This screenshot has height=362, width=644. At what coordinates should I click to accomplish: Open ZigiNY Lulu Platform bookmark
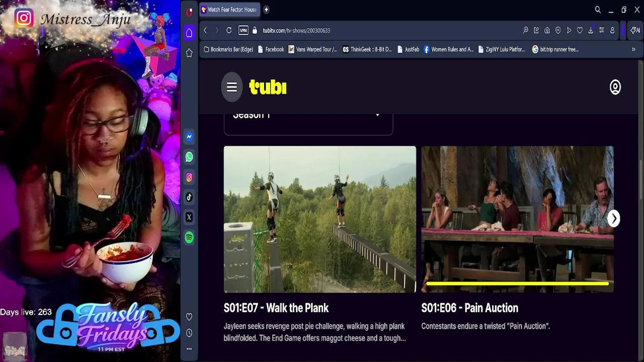pyautogui.click(x=501, y=49)
